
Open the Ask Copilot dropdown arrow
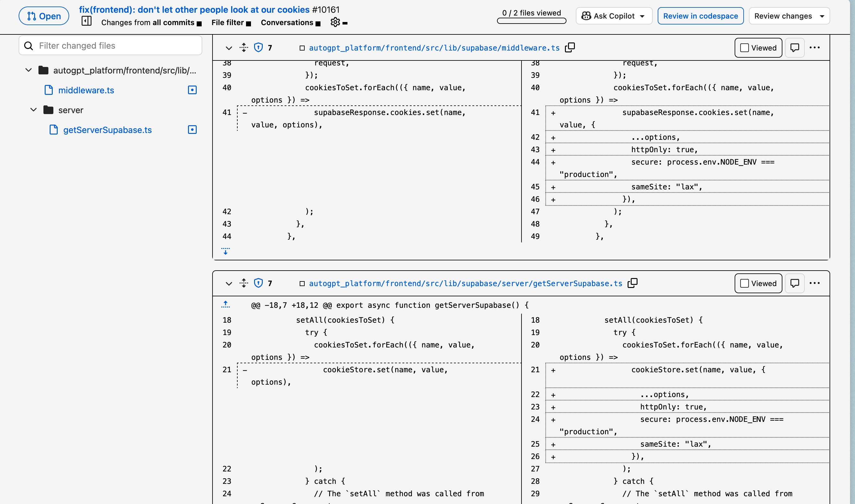point(642,16)
